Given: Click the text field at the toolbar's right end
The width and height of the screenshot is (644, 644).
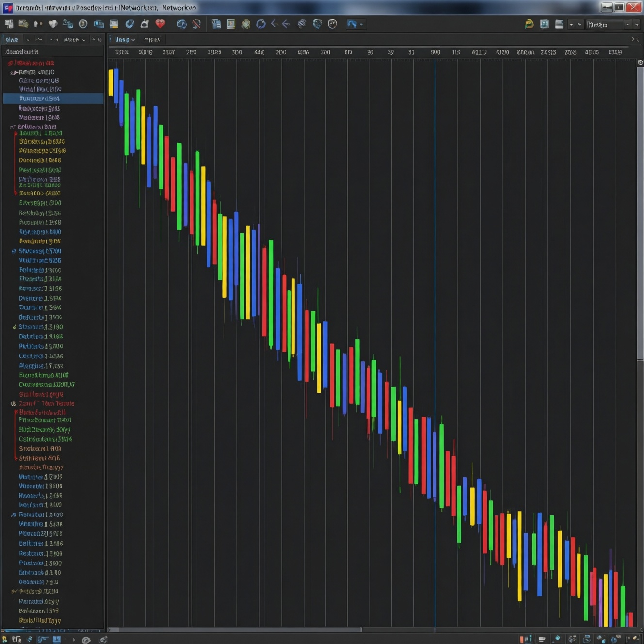Looking at the screenshot, I should click(604, 24).
